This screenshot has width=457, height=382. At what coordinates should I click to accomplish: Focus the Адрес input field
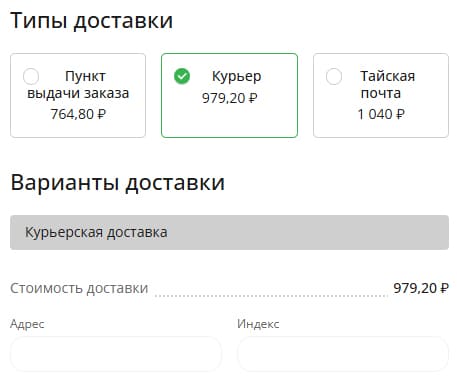tap(116, 354)
